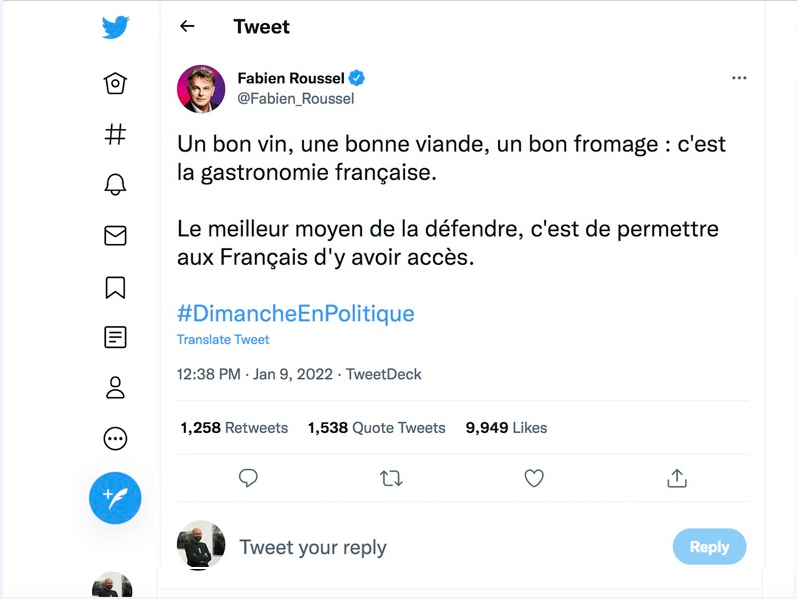Image resolution: width=797 pixels, height=599 pixels.
Task: Open the Notifications bell icon
Action: click(x=115, y=184)
